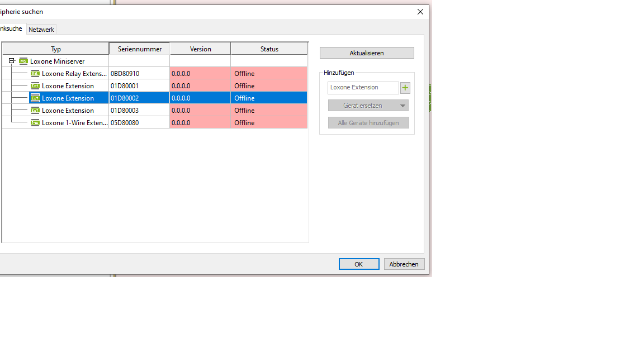
Task: Sort by the Seriennummer column header
Action: point(140,49)
